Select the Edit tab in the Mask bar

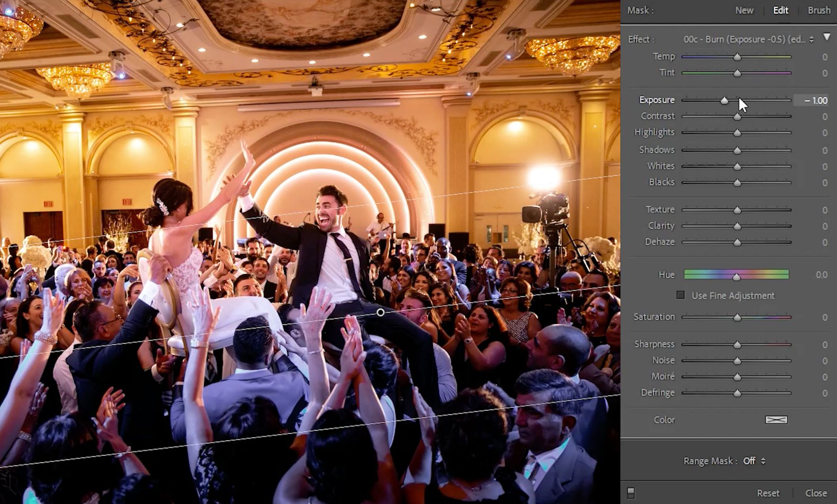tap(780, 10)
